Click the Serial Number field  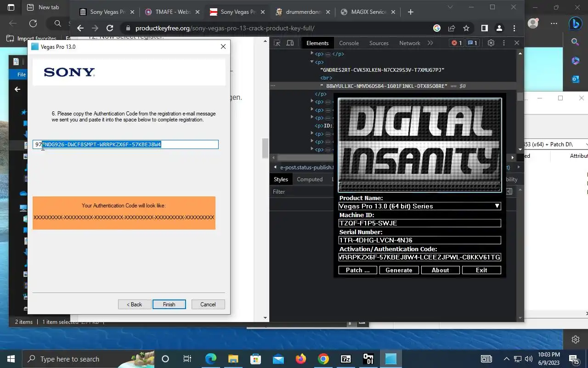(419, 240)
